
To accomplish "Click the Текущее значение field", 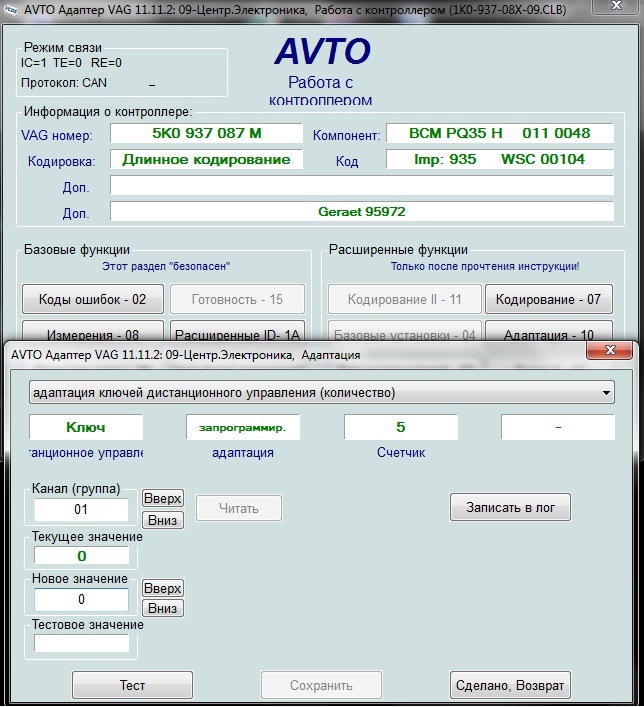I will point(81,556).
